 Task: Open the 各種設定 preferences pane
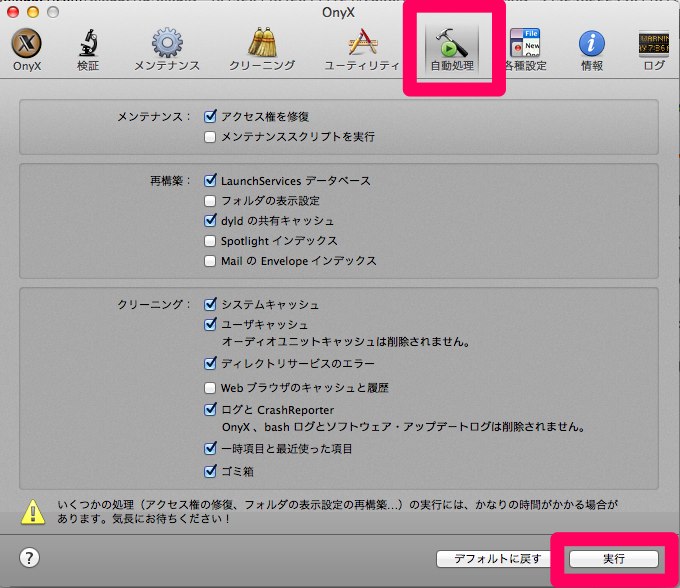pyautogui.click(x=526, y=49)
